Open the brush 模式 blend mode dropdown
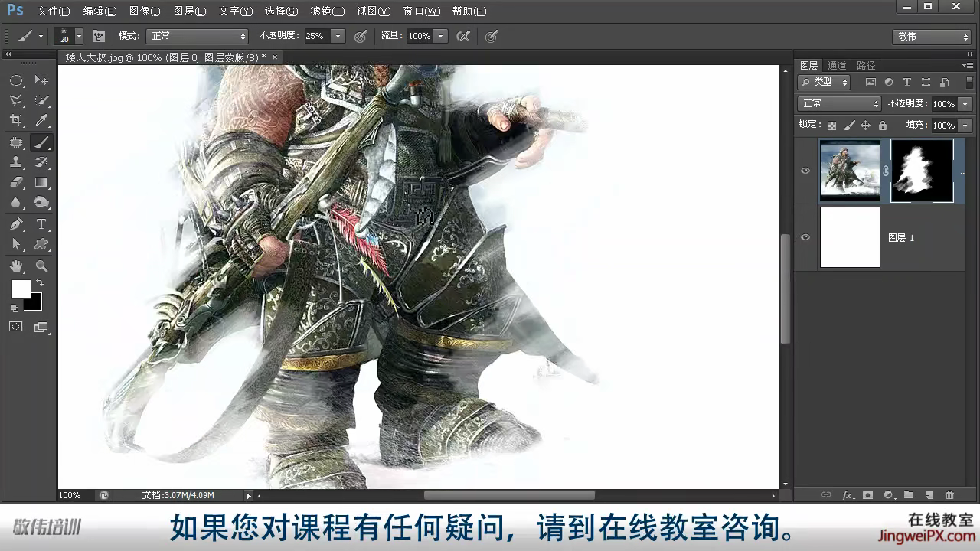This screenshot has height=551, width=980. pos(198,36)
